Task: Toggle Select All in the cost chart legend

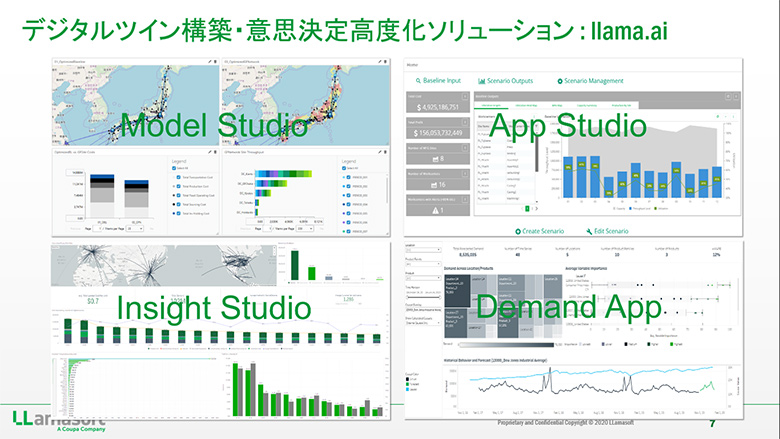Action: [x=174, y=169]
